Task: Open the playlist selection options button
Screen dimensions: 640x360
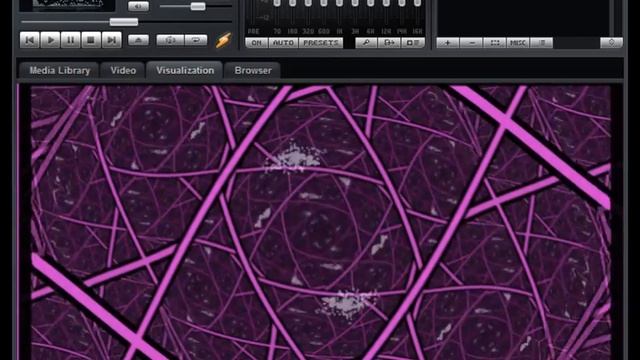Action: pos(495,43)
